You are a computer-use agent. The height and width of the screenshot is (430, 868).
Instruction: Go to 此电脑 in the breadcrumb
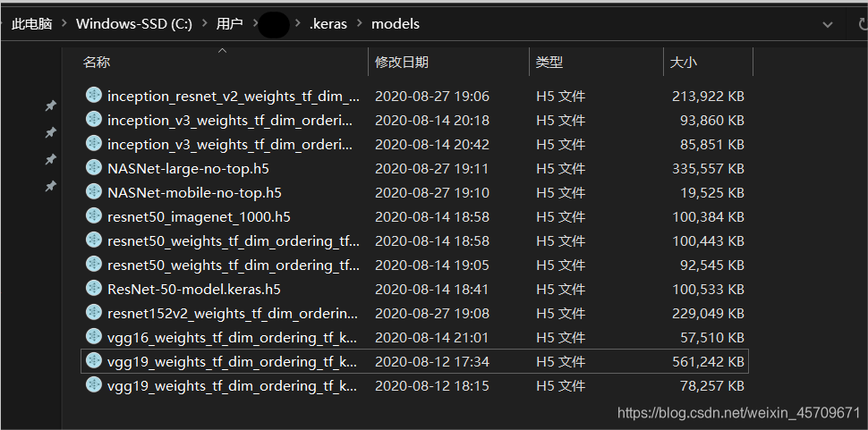tap(31, 24)
